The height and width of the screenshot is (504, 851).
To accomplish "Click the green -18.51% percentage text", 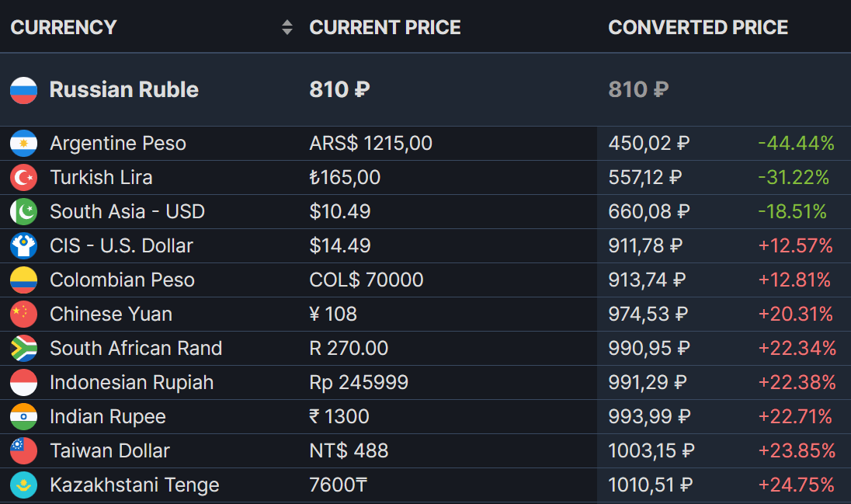I will [795, 211].
